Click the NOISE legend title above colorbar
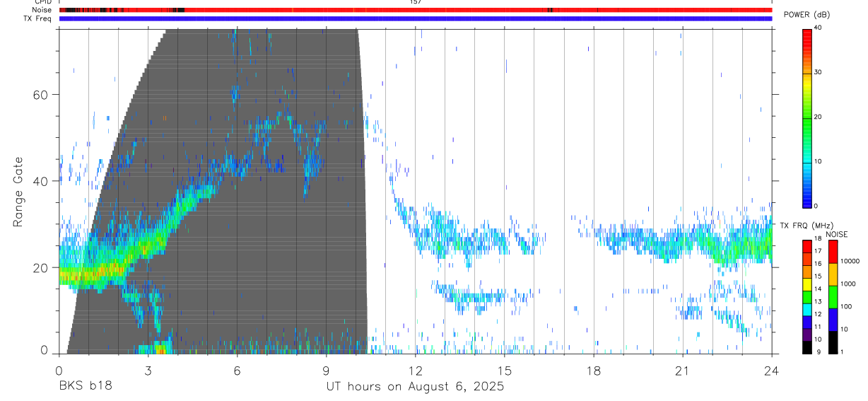The height and width of the screenshot is (401, 868). click(x=837, y=235)
